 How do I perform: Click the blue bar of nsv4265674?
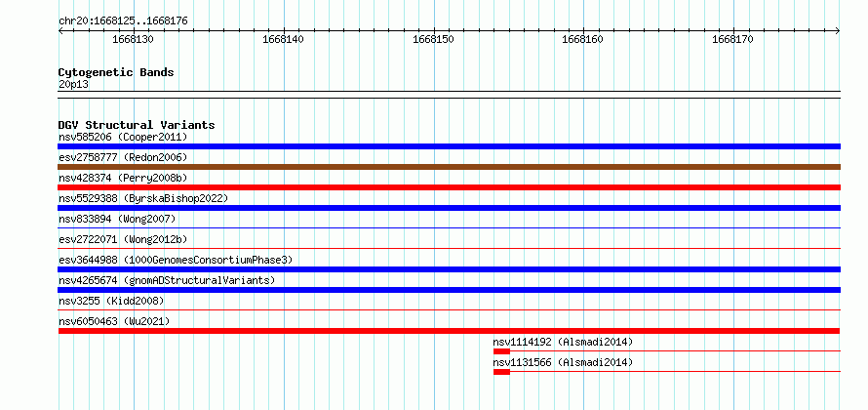tap(449, 290)
